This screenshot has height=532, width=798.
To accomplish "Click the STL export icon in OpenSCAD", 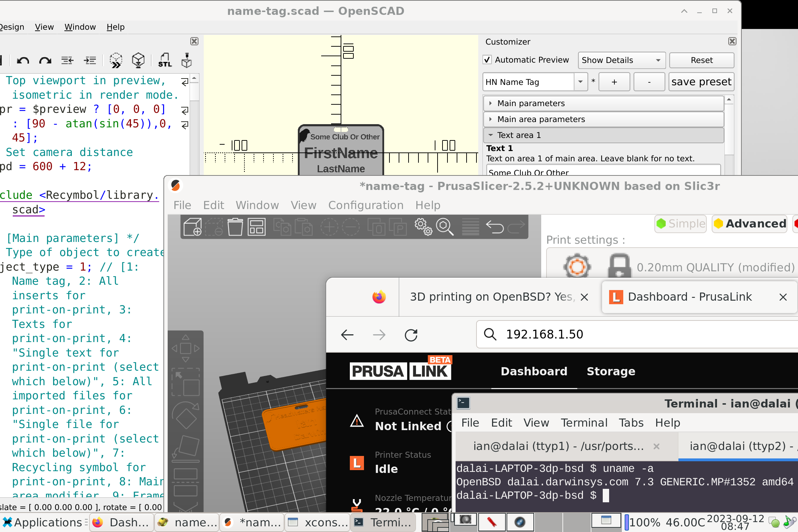I will pos(164,61).
